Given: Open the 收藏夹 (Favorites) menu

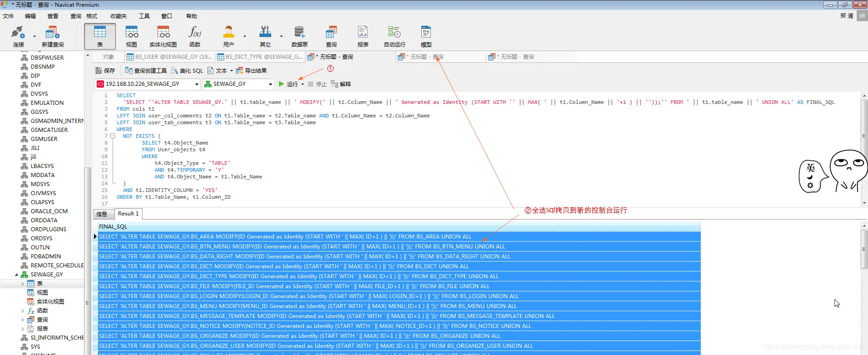Looking at the screenshot, I should (118, 16).
